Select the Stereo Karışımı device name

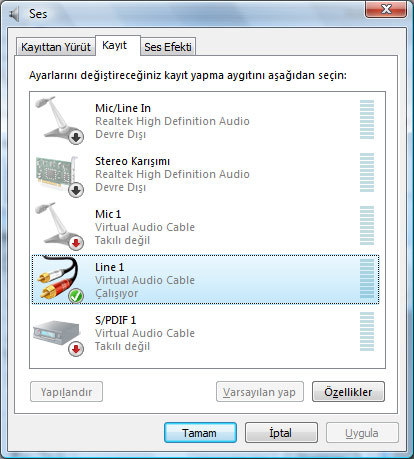[132, 161]
